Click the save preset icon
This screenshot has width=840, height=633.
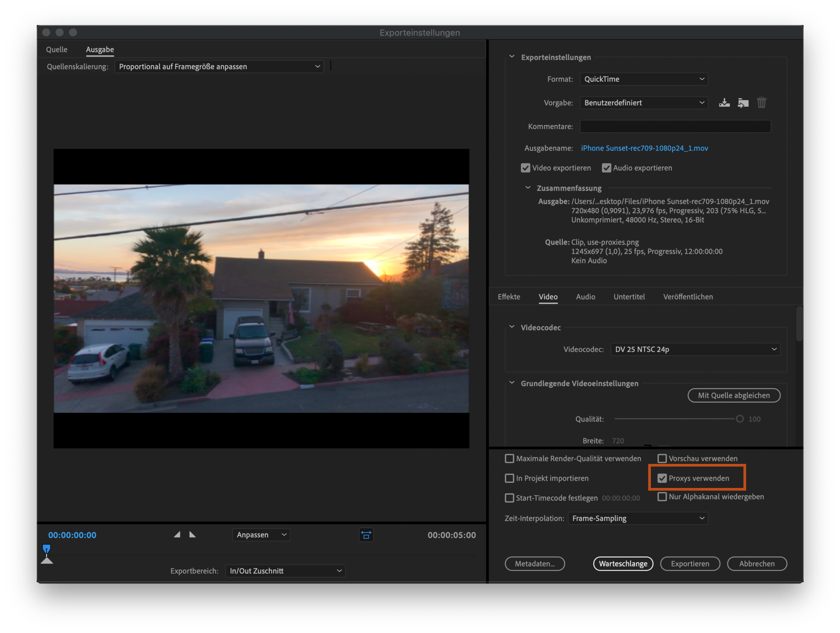(x=724, y=103)
